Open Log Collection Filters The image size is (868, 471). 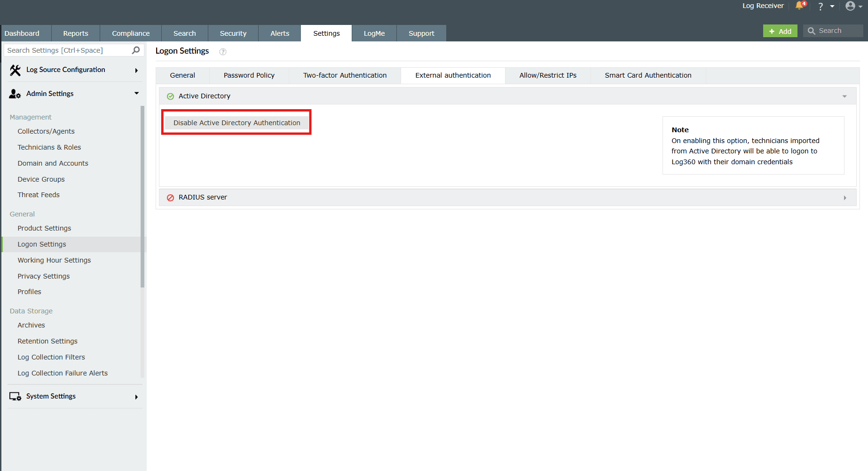click(51, 357)
